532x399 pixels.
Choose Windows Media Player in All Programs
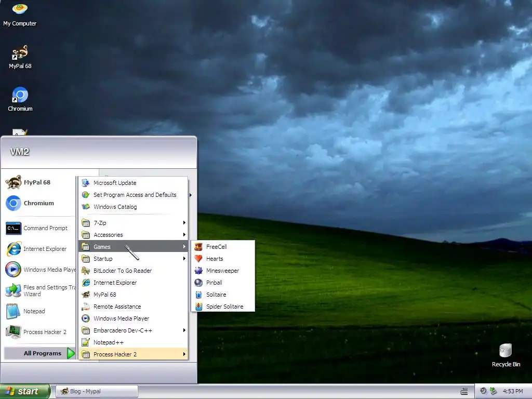click(x=134, y=318)
